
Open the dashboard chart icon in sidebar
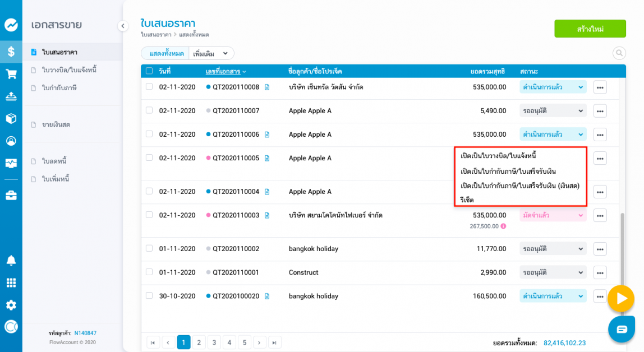[11, 25]
